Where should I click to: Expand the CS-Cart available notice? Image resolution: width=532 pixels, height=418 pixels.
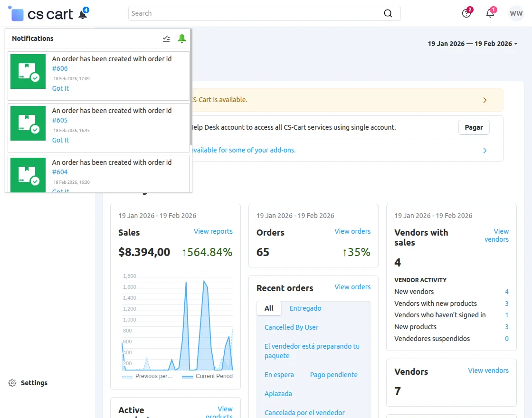[x=484, y=100]
